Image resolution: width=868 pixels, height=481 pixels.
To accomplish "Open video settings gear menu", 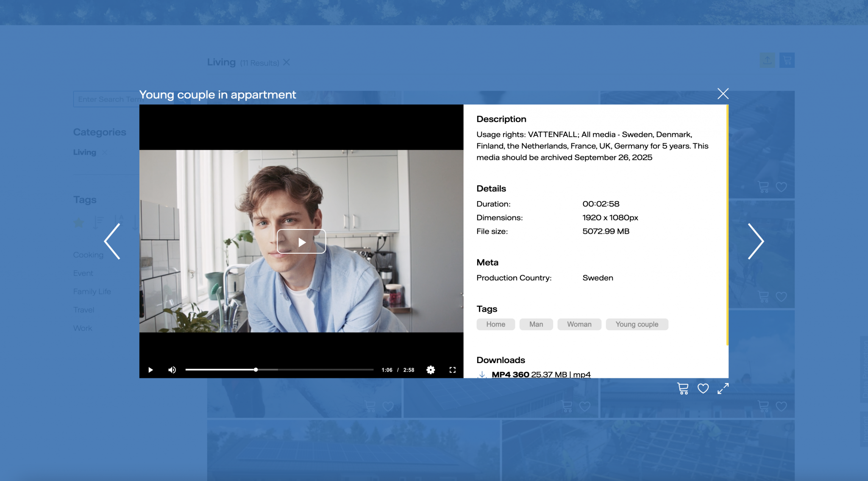I will tap(431, 370).
